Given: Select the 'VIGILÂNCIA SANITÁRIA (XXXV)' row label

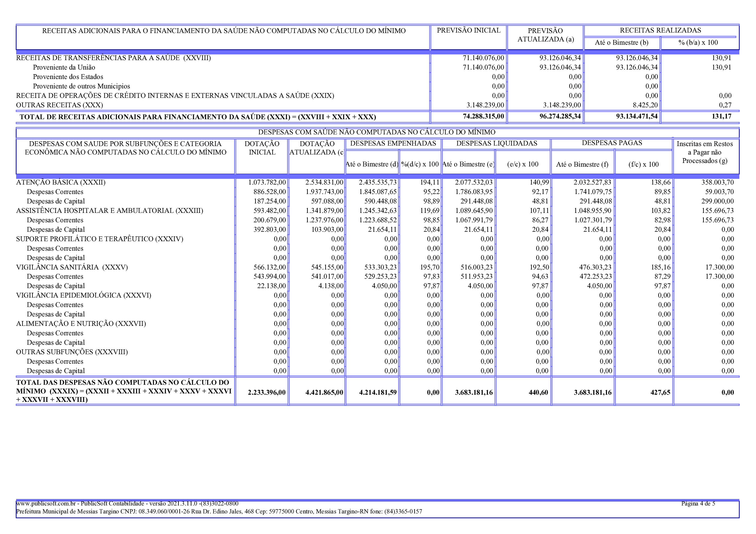Looking at the screenshot, I should click(x=72, y=267).
